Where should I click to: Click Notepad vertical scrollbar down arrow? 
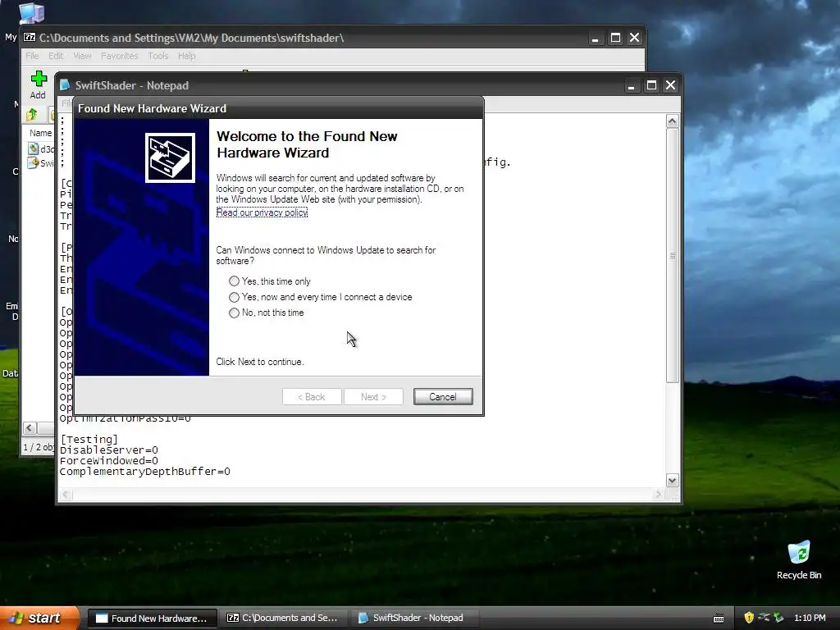[673, 480]
